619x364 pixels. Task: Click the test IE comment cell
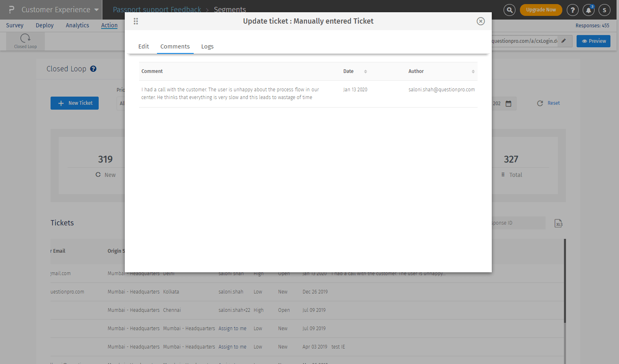[338, 347]
